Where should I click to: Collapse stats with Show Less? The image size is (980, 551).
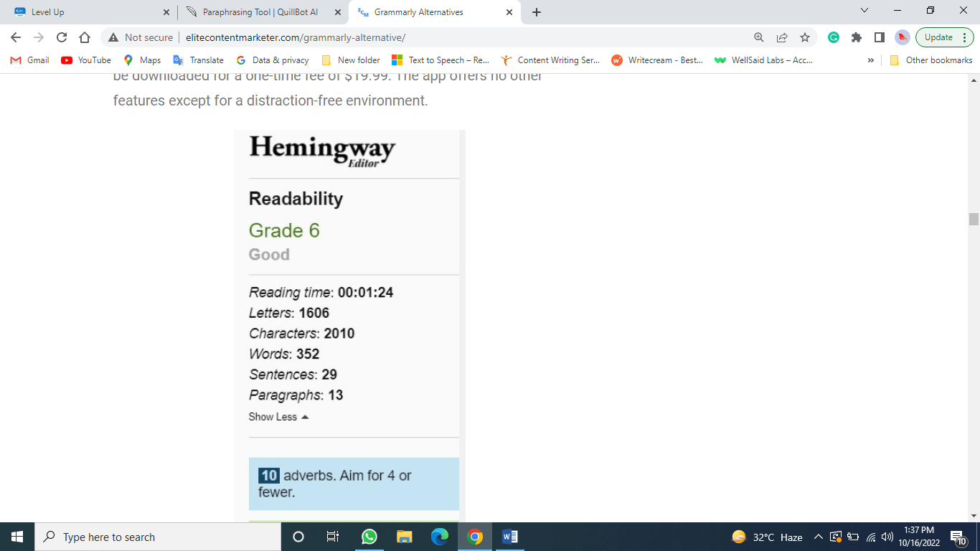[278, 417]
